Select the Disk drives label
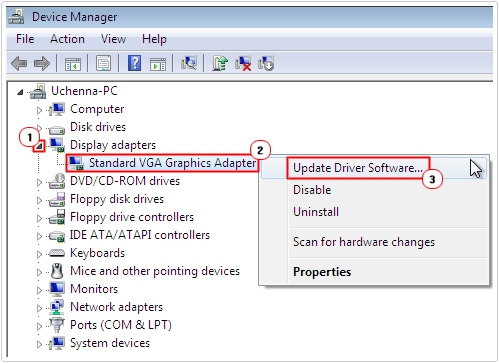 pos(98,127)
